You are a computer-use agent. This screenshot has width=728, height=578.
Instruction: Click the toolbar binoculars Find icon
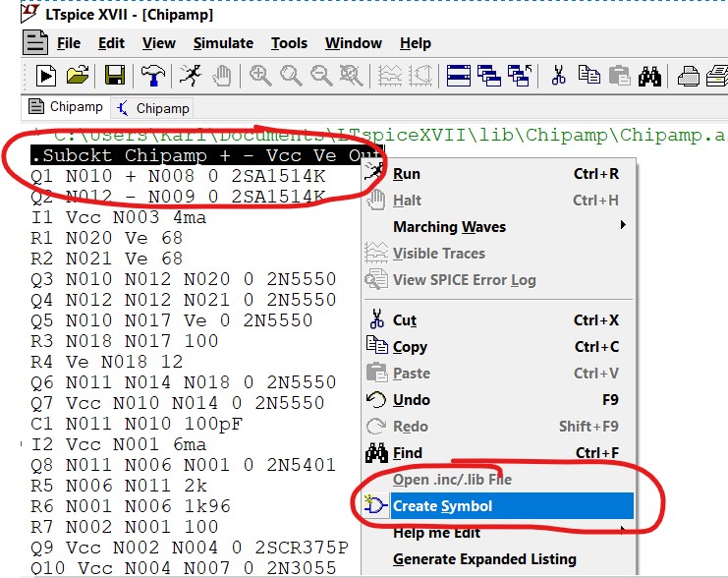click(x=649, y=76)
